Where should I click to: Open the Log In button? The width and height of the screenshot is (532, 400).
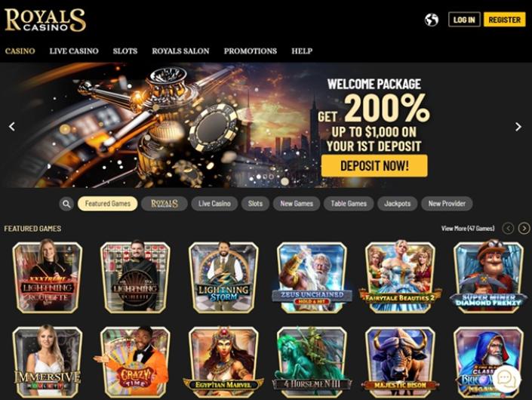point(464,20)
